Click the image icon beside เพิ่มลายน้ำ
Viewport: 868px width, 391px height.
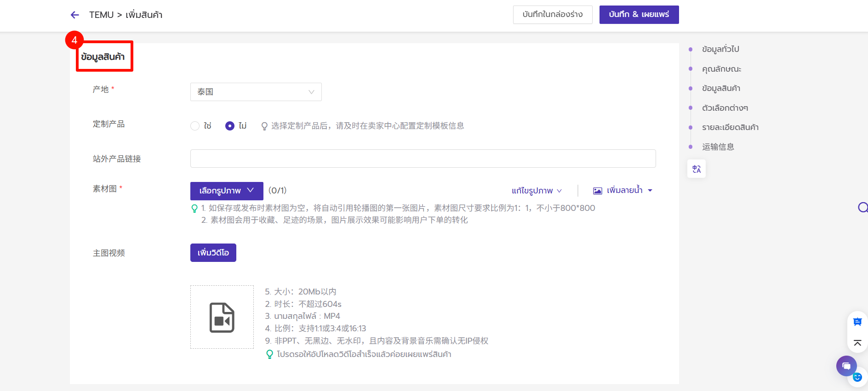click(x=598, y=191)
